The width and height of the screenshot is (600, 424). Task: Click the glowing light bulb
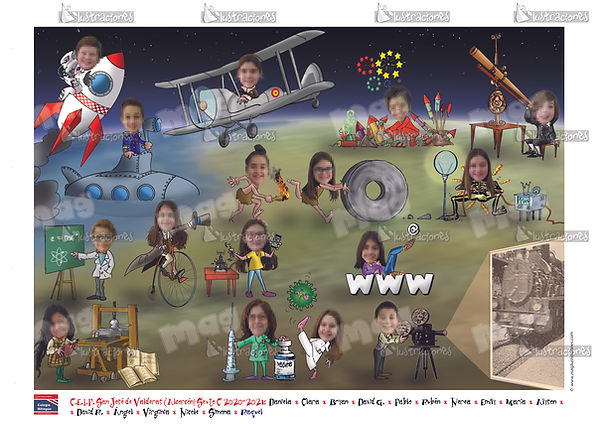(445, 165)
